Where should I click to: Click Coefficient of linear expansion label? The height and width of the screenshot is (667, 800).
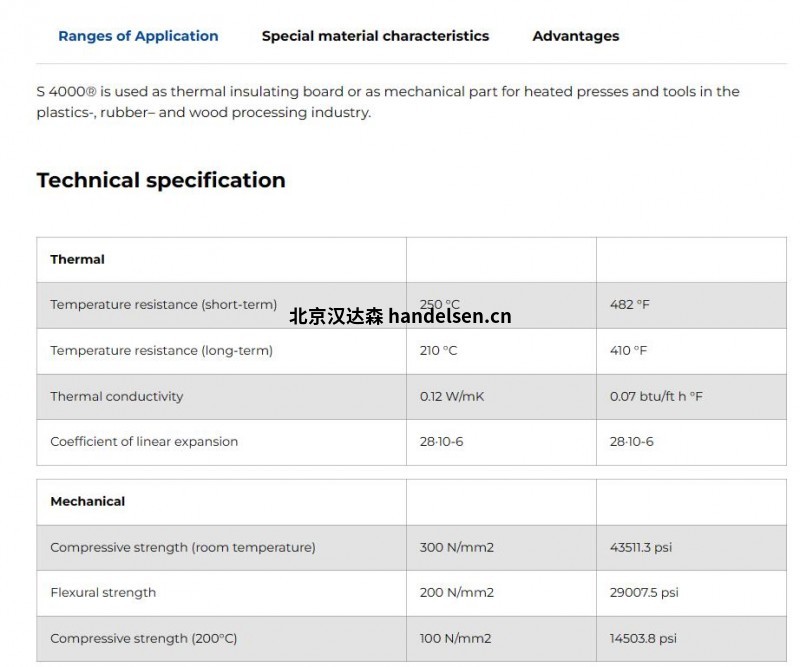pos(144,441)
